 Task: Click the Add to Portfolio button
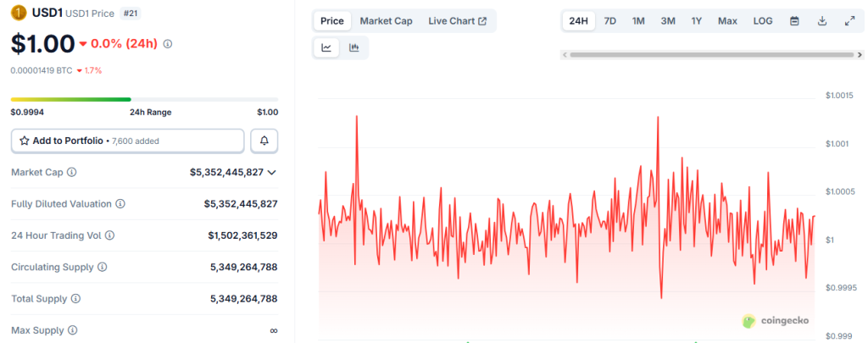point(128,141)
